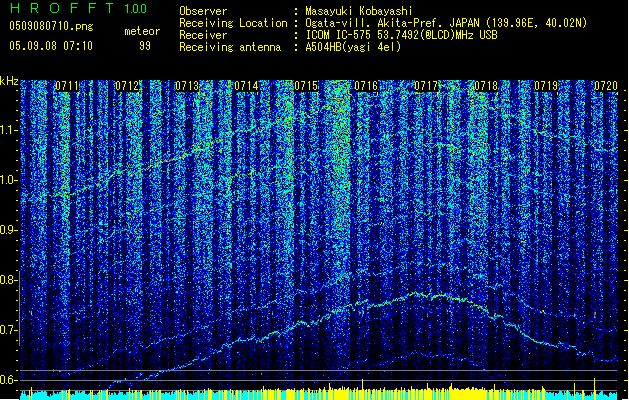Viewport: 629px width, 400px height.
Task: Click the 0.8 kHz frequency label
Action: pos(9,280)
